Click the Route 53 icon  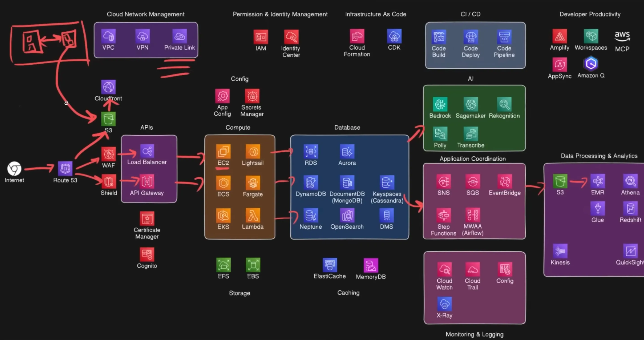[x=65, y=169]
